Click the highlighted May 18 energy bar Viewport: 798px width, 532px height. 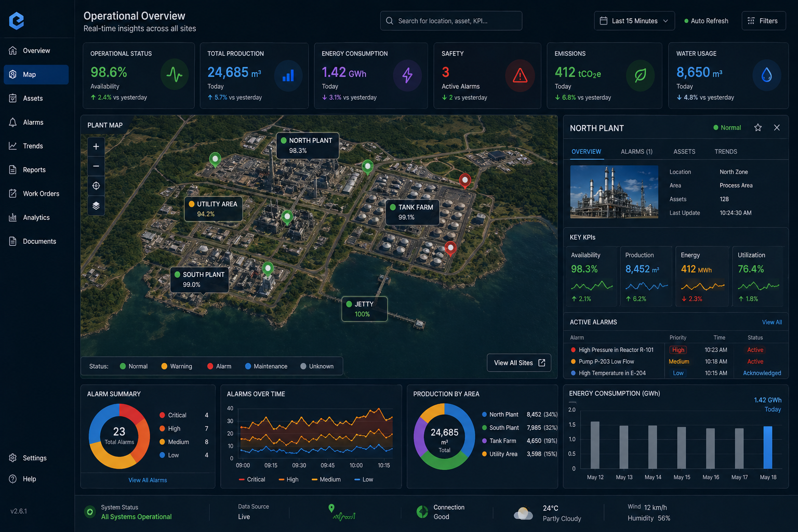click(x=767, y=447)
